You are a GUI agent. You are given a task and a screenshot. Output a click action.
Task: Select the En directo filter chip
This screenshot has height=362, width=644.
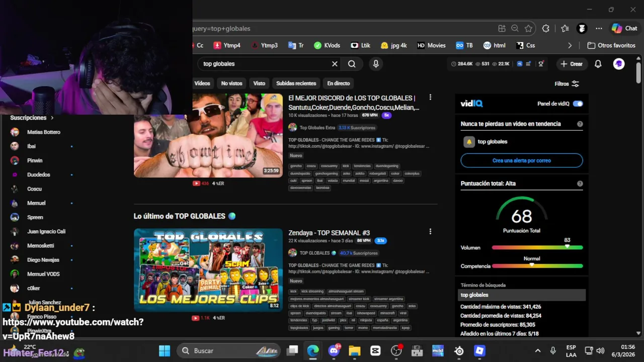(x=338, y=83)
